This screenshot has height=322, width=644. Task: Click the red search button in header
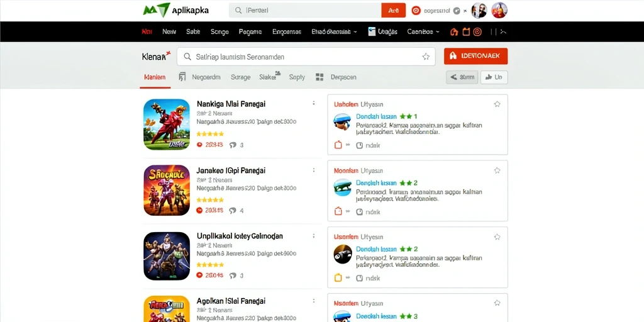[x=394, y=10]
